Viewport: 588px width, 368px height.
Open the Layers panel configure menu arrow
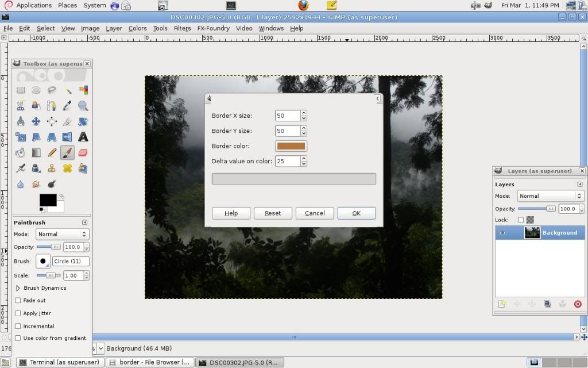580,185
